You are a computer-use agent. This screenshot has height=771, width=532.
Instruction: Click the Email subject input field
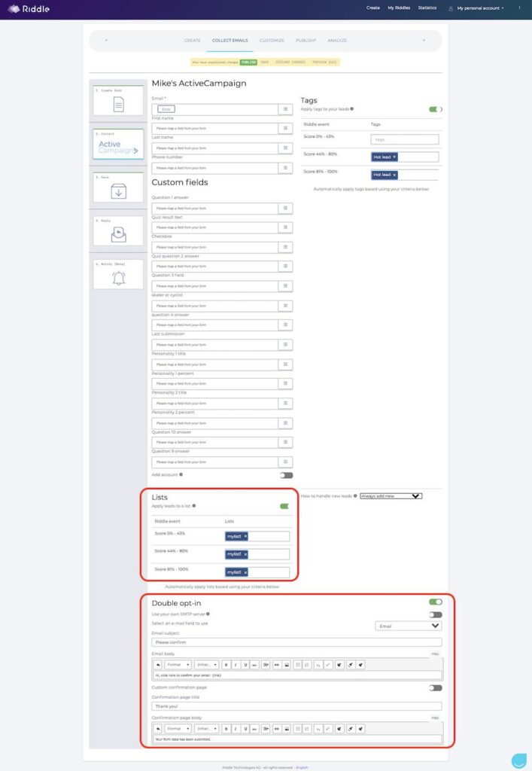click(x=296, y=642)
